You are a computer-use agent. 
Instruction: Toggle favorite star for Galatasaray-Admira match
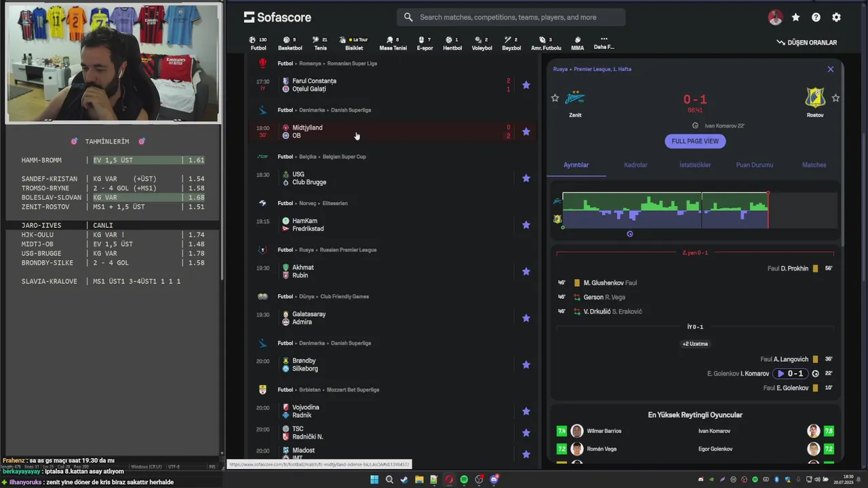coord(526,318)
